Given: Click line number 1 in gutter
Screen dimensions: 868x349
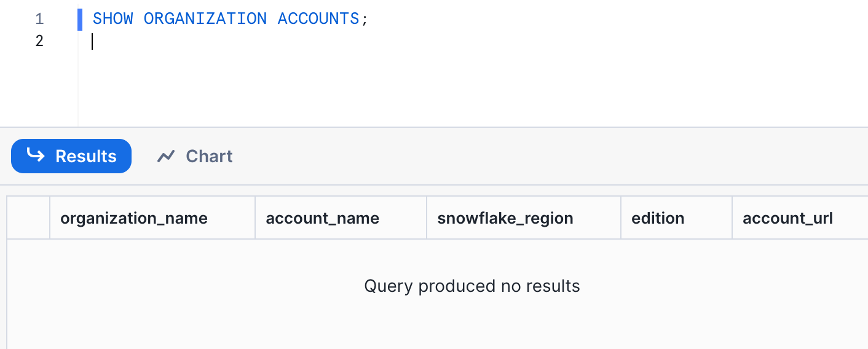Looking at the screenshot, I should click(x=39, y=19).
